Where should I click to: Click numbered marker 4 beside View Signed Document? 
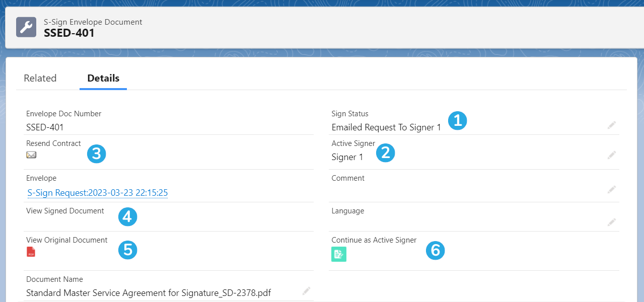click(x=127, y=216)
